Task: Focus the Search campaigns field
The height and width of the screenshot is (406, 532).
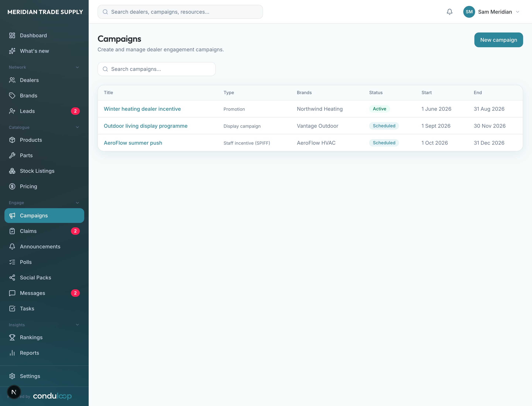Action: (156, 69)
